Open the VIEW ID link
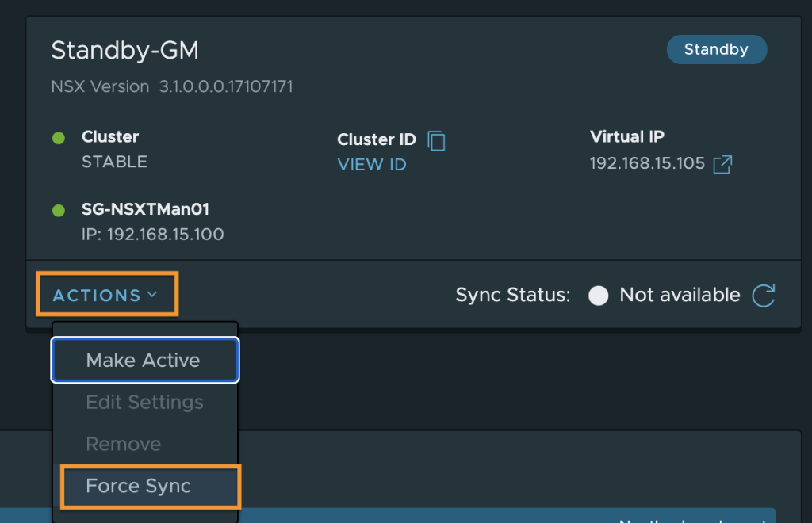This screenshot has height=523, width=812. [372, 165]
